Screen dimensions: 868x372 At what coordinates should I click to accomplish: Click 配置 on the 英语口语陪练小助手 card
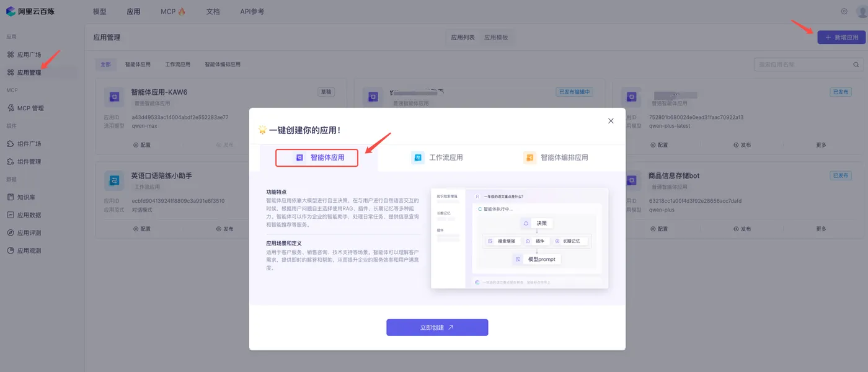pyautogui.click(x=142, y=229)
